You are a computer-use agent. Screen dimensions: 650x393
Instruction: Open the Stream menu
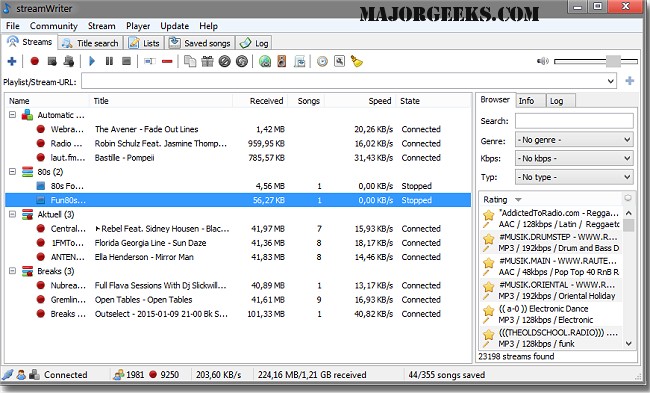(102, 26)
